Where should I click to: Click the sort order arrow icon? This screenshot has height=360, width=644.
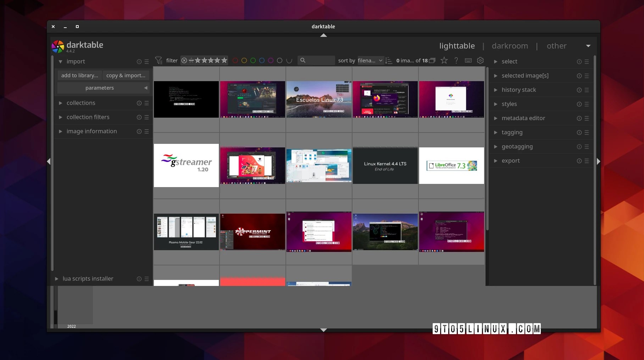click(x=389, y=60)
